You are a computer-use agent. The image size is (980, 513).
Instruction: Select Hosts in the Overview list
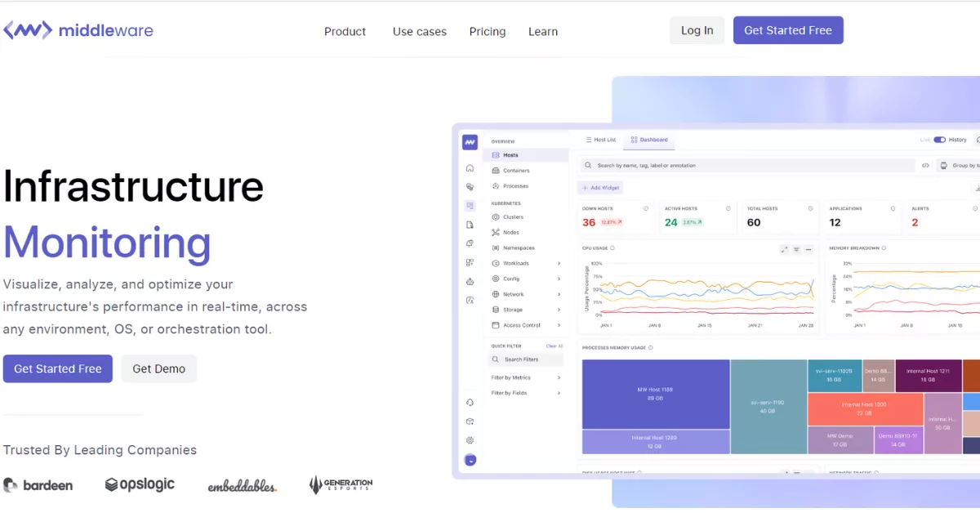click(x=526, y=155)
